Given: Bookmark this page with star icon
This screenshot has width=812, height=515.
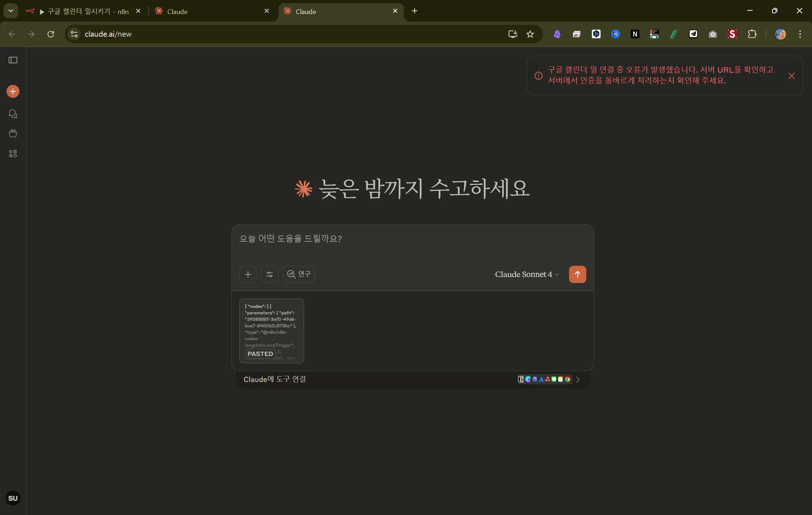Looking at the screenshot, I should tap(530, 34).
